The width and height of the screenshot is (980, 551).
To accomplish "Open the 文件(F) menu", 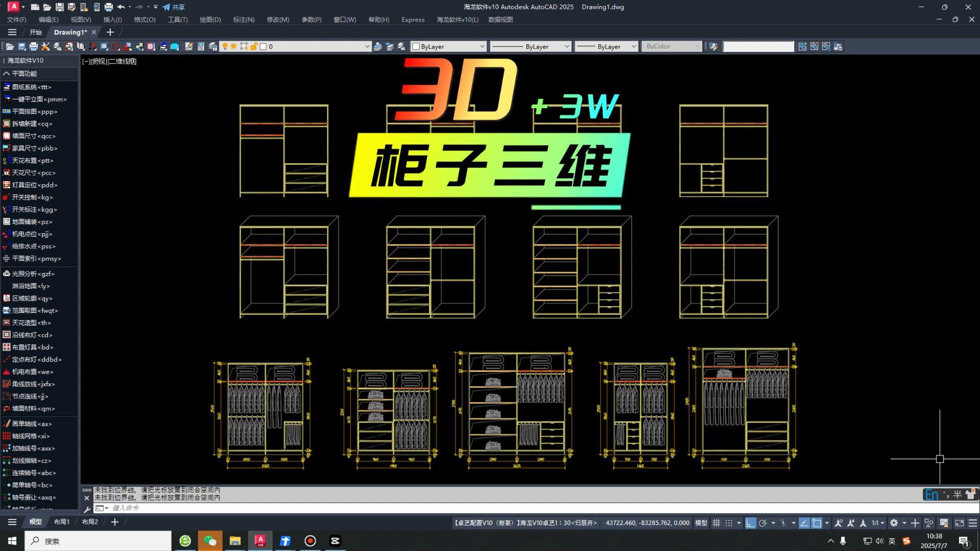I will (x=16, y=19).
